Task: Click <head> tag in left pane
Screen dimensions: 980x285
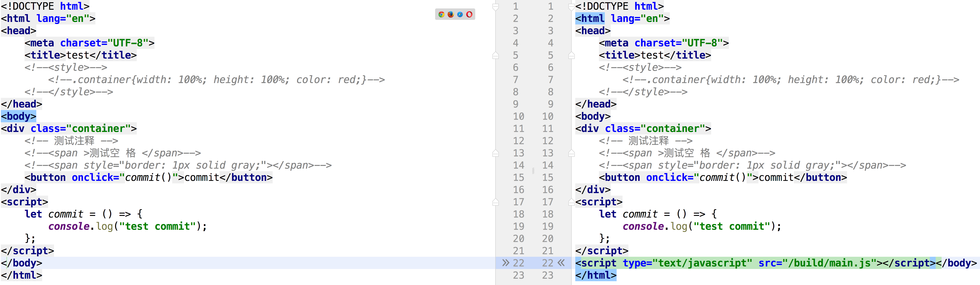Action: tap(19, 31)
